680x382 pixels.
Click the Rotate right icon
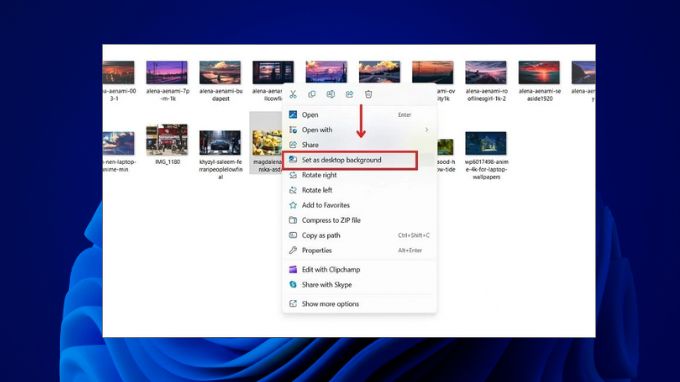tap(293, 175)
